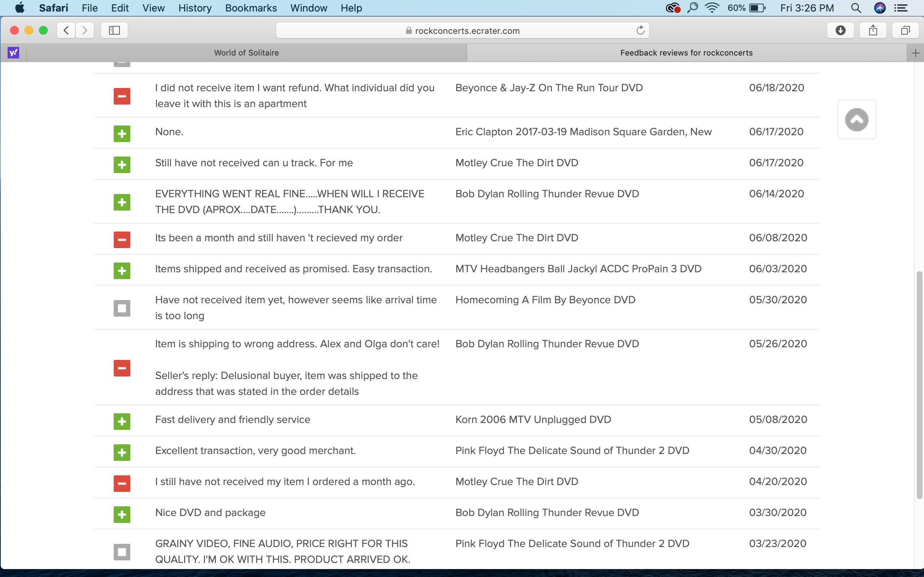924x577 pixels.
Task: Click the Share icon in toolbar
Action: (x=873, y=31)
